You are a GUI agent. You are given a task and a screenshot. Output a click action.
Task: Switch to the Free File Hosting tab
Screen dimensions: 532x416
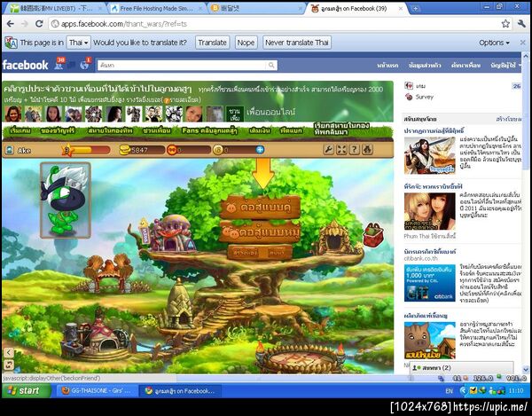click(x=156, y=9)
